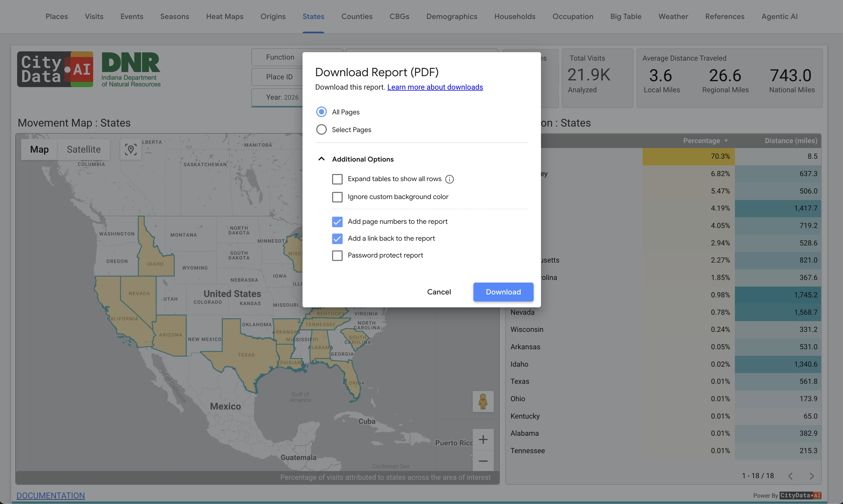Click the map recenter location icon
843x504 pixels.
pyautogui.click(x=131, y=149)
